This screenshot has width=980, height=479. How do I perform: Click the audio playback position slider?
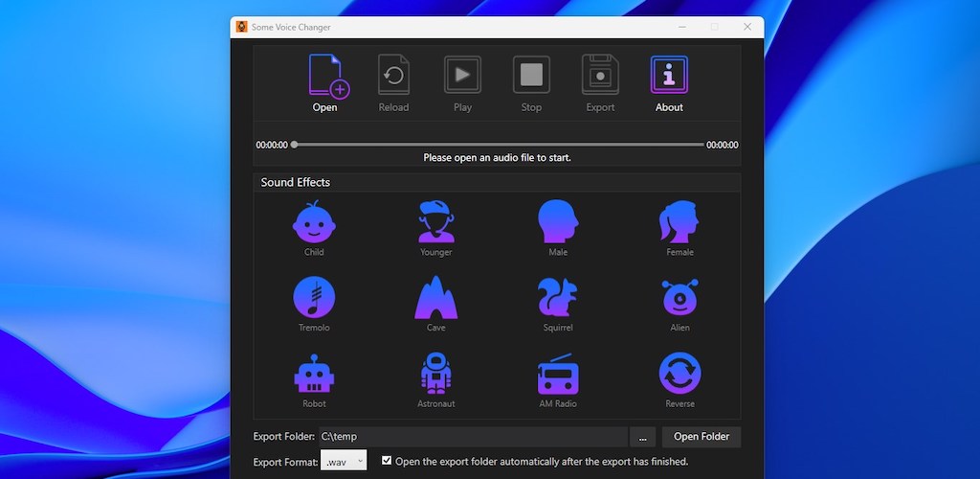click(498, 145)
